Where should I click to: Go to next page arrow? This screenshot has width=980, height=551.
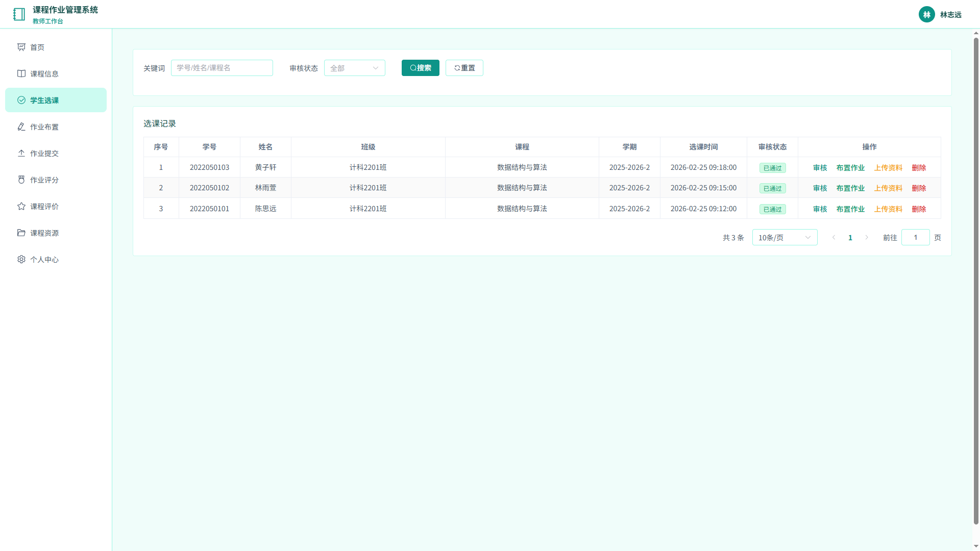(x=867, y=237)
